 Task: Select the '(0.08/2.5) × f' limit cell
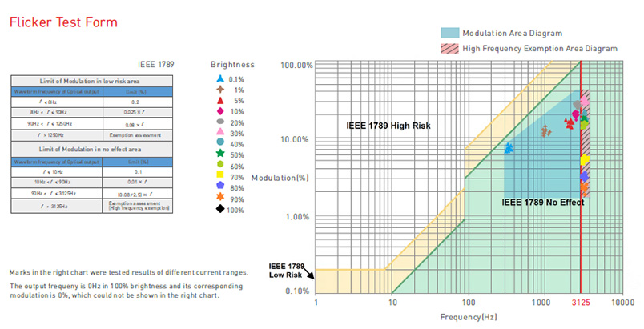pos(137,194)
